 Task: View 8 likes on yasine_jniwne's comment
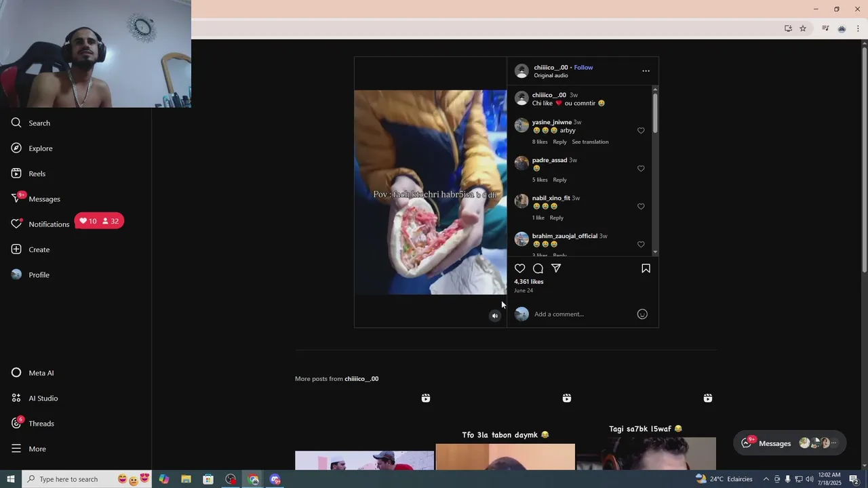pyautogui.click(x=540, y=142)
